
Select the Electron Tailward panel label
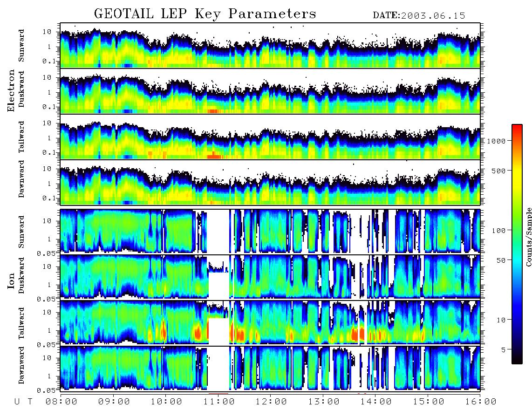tap(21, 137)
